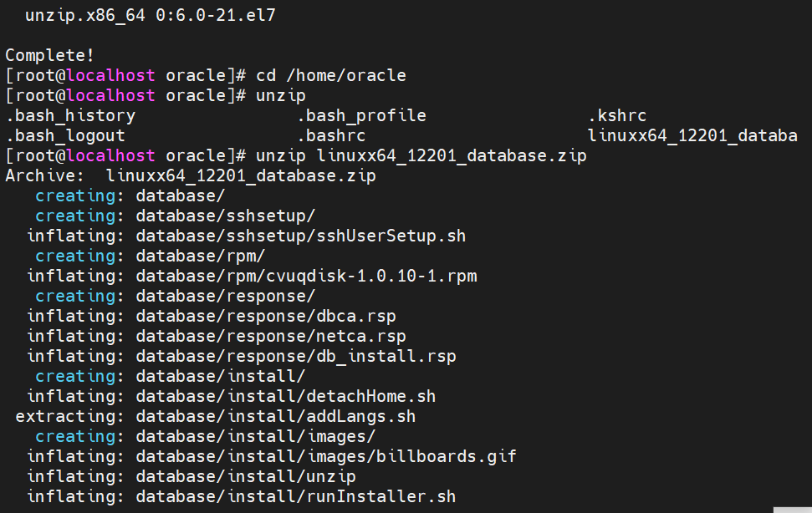The width and height of the screenshot is (812, 513).
Task: Click the scrollbar corner at bottom right
Action: pos(793,510)
